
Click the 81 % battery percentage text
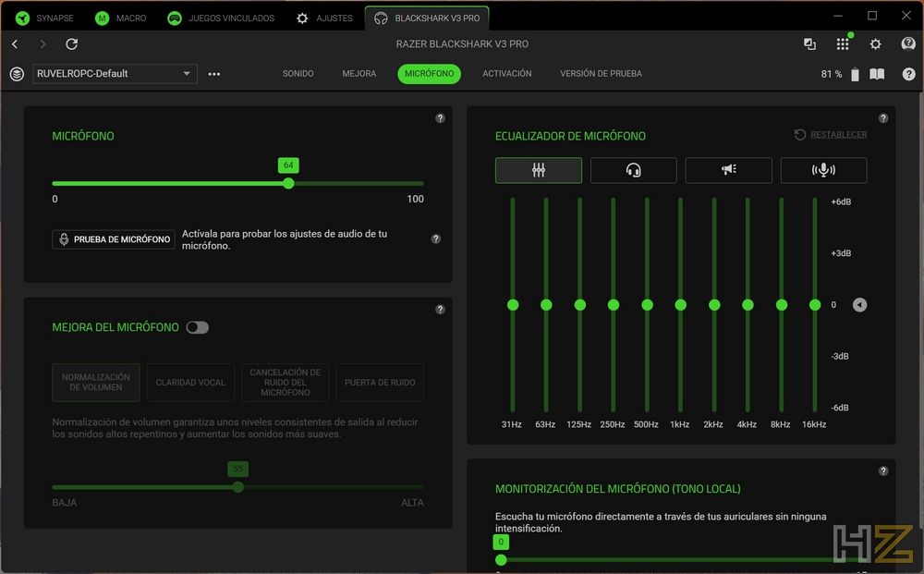pyautogui.click(x=832, y=74)
